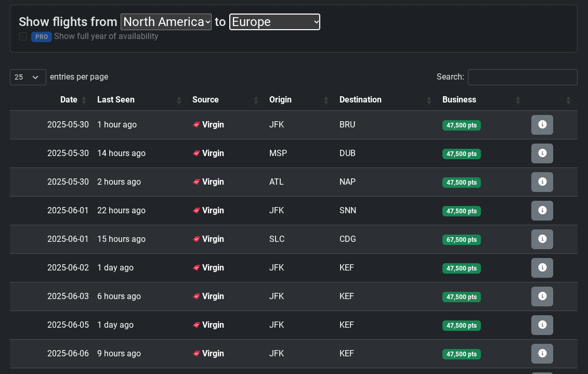This screenshot has width=588, height=374.
Task: Open the Europe destination dropdown
Action: (x=275, y=22)
